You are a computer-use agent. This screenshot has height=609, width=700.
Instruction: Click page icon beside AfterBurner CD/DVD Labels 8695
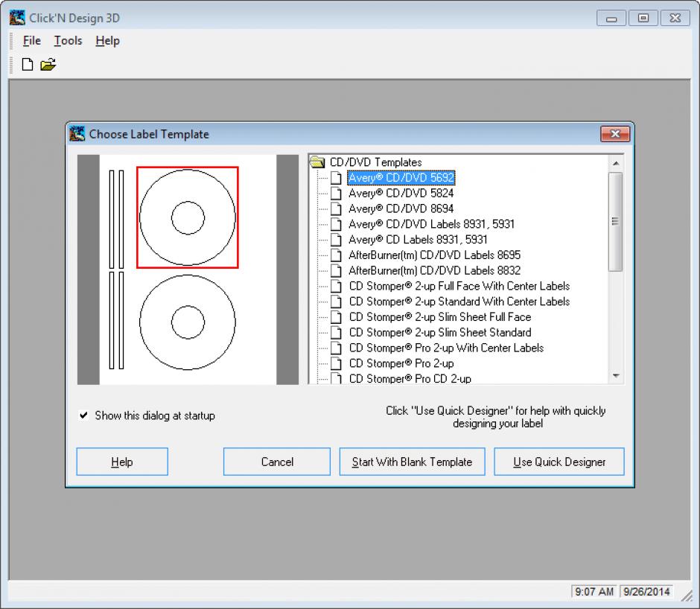(x=336, y=255)
